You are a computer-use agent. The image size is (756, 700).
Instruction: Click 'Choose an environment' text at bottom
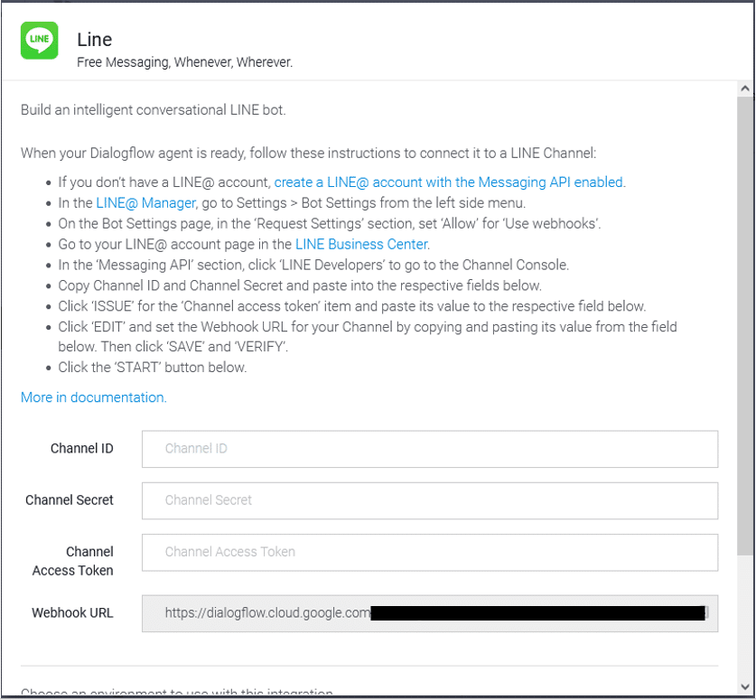pos(176,692)
